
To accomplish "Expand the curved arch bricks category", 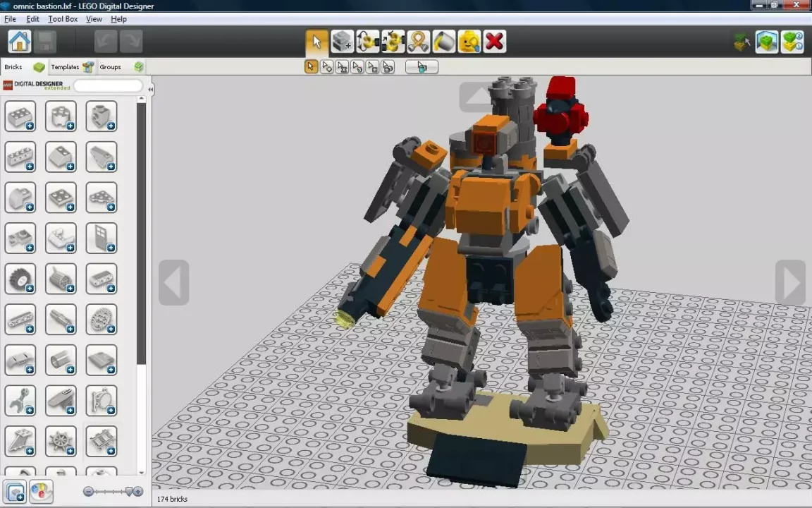I will [x=20, y=198].
